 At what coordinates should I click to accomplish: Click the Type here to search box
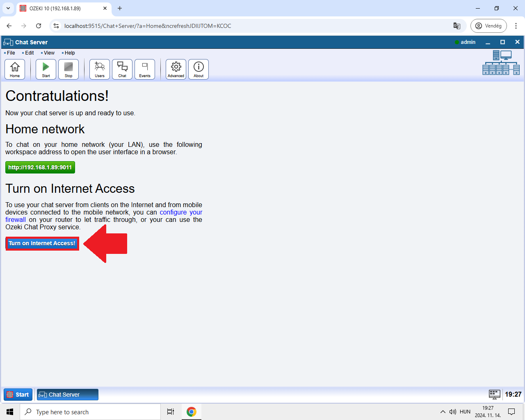[90, 412]
